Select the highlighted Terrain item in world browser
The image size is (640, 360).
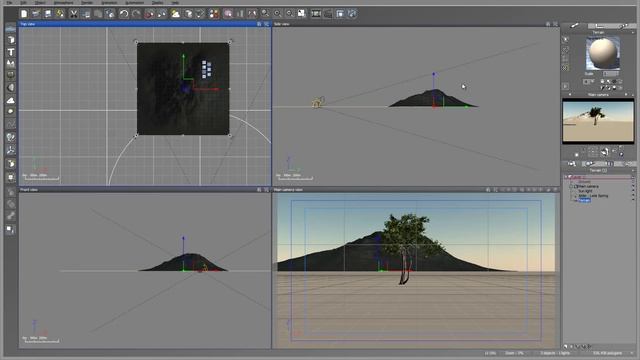(x=584, y=200)
